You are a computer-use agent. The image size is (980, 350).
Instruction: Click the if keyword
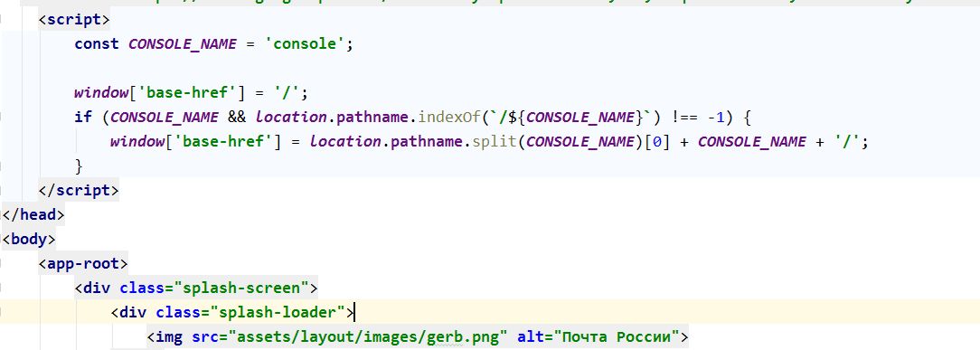tap(82, 117)
